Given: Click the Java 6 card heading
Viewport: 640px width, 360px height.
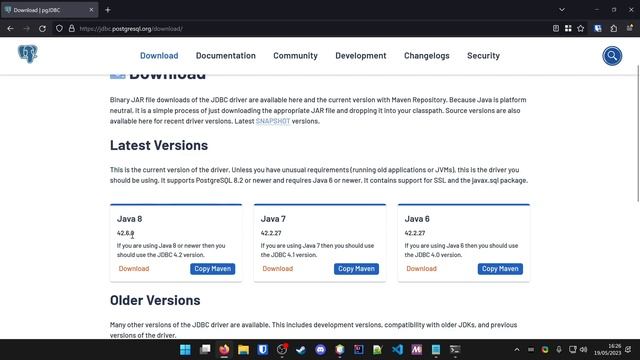Looking at the screenshot, I should pyautogui.click(x=417, y=219).
